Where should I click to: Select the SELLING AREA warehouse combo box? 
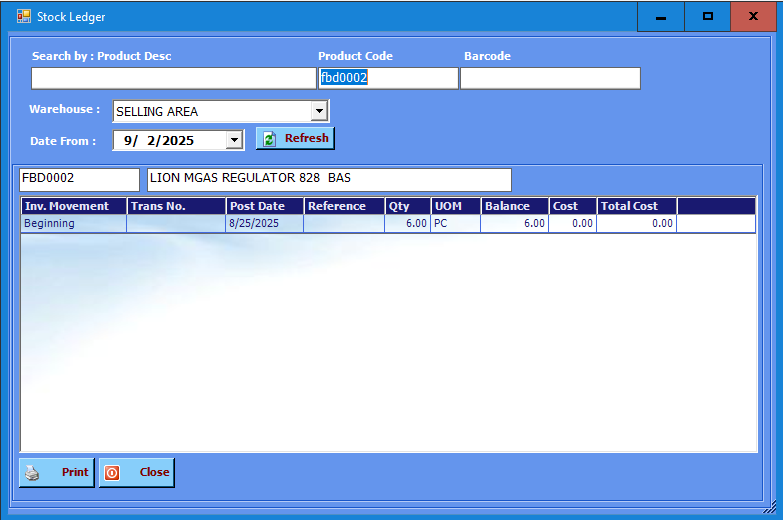212,111
